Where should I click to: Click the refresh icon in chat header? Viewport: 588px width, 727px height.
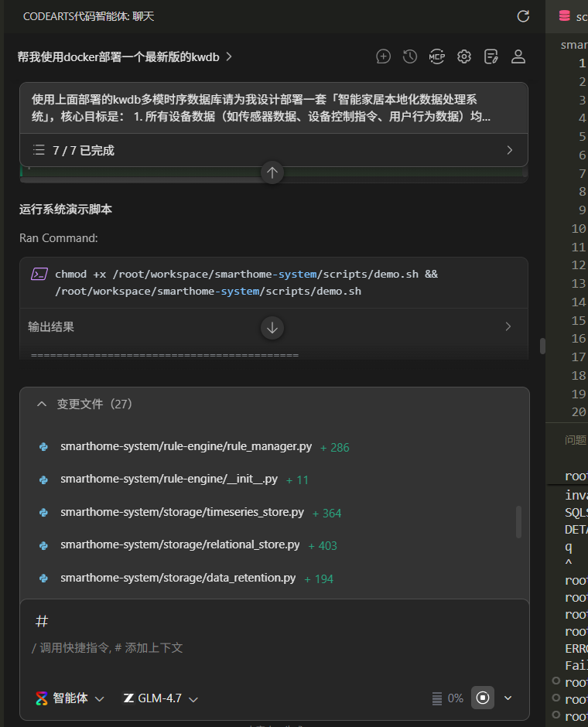tap(523, 16)
